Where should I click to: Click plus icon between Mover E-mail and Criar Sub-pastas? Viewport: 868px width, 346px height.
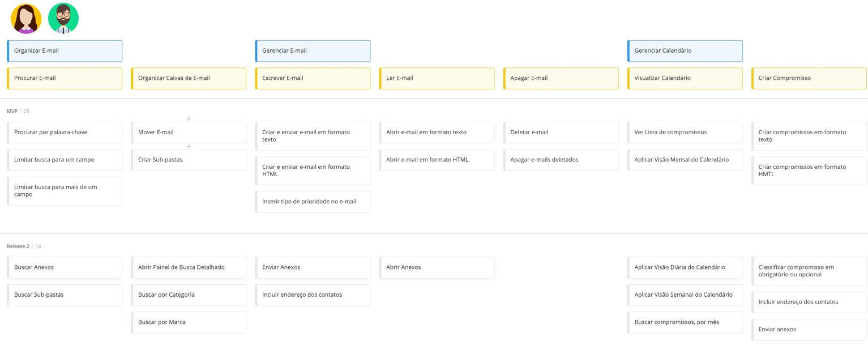click(189, 146)
